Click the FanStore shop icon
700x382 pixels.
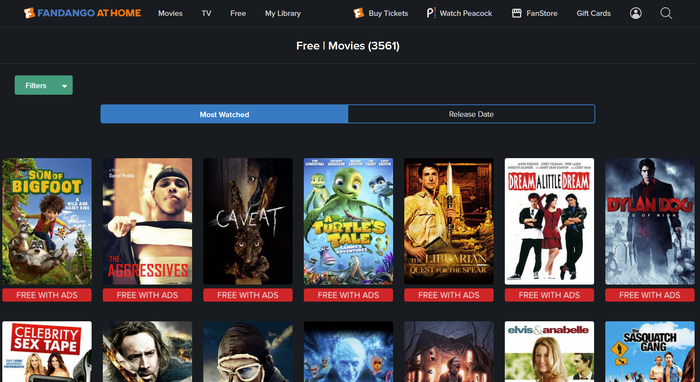coord(517,13)
